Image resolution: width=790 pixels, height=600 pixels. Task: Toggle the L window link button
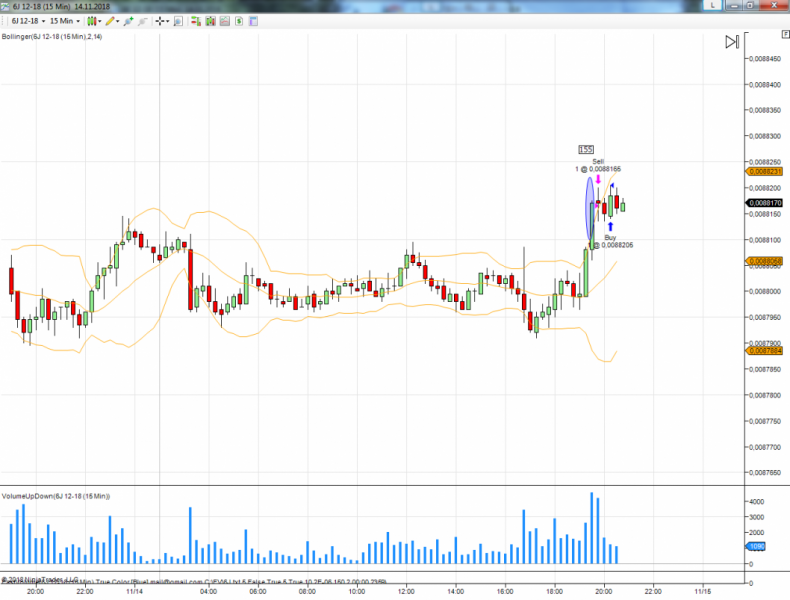(x=712, y=5)
